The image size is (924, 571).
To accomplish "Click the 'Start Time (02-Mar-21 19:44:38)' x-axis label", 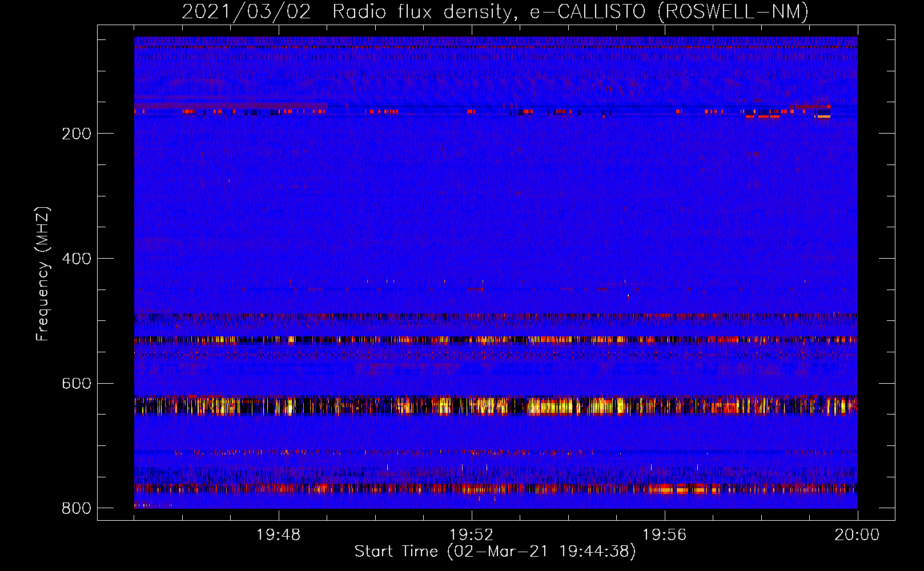I will (x=495, y=552).
